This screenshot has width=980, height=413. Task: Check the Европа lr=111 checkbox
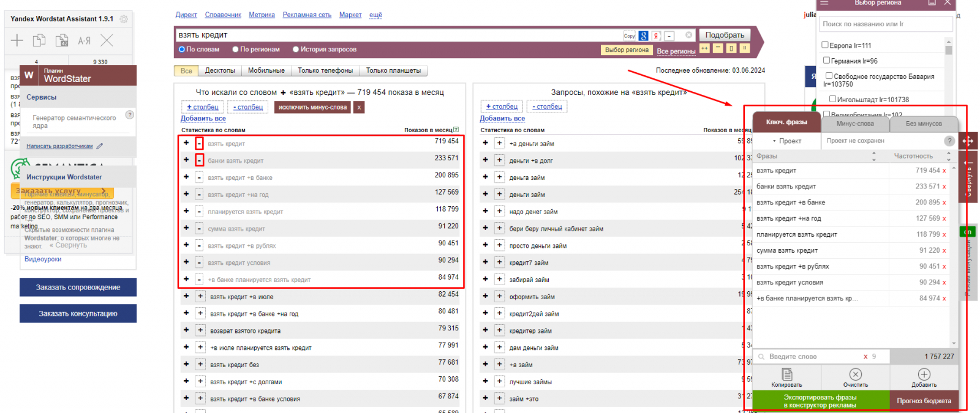[x=825, y=45]
